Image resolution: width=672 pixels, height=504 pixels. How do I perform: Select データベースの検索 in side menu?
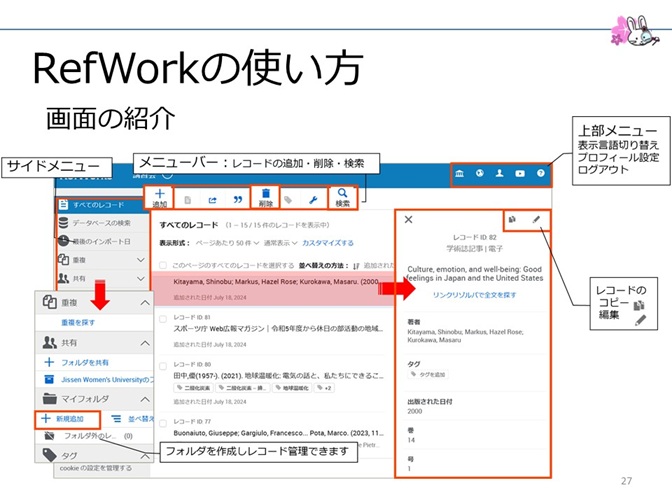click(103, 223)
